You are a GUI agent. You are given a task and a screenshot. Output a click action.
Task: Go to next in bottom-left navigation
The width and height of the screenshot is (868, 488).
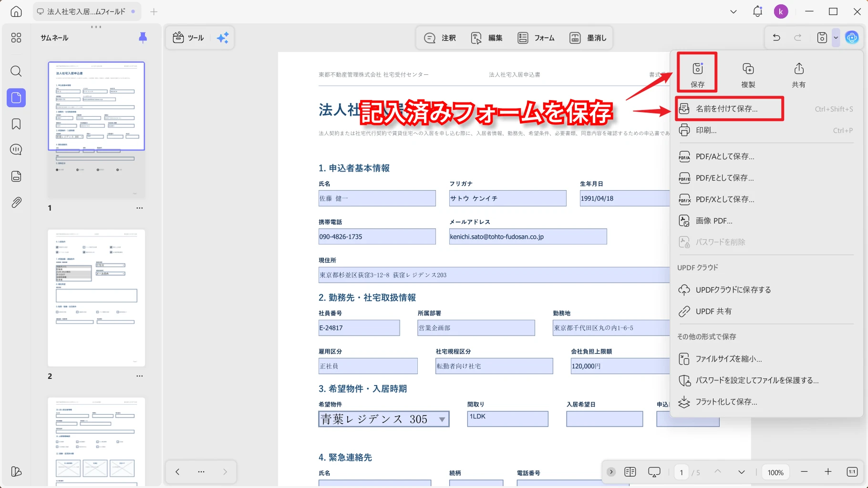pyautogui.click(x=225, y=472)
